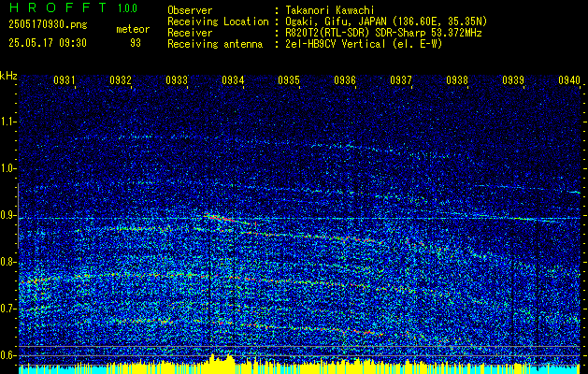Click the HROFFT title text
The width and height of the screenshot is (588, 374).
58,7
